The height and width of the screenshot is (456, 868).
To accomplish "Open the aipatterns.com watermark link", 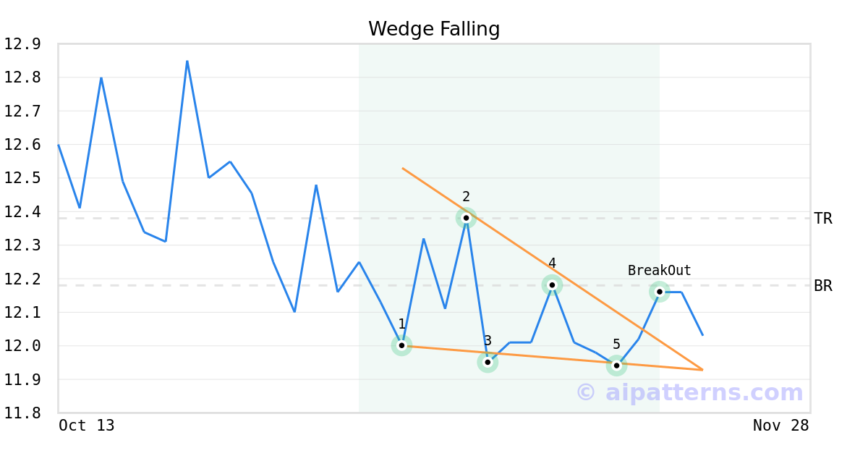I will tap(689, 393).
